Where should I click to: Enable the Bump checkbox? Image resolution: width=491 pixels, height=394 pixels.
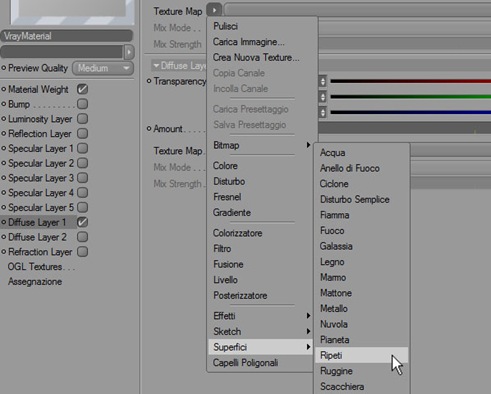tap(82, 104)
